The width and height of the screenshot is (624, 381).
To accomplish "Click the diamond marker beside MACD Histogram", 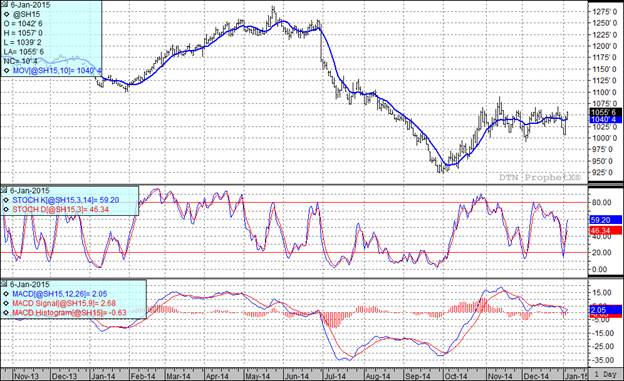I will coord(6,313).
